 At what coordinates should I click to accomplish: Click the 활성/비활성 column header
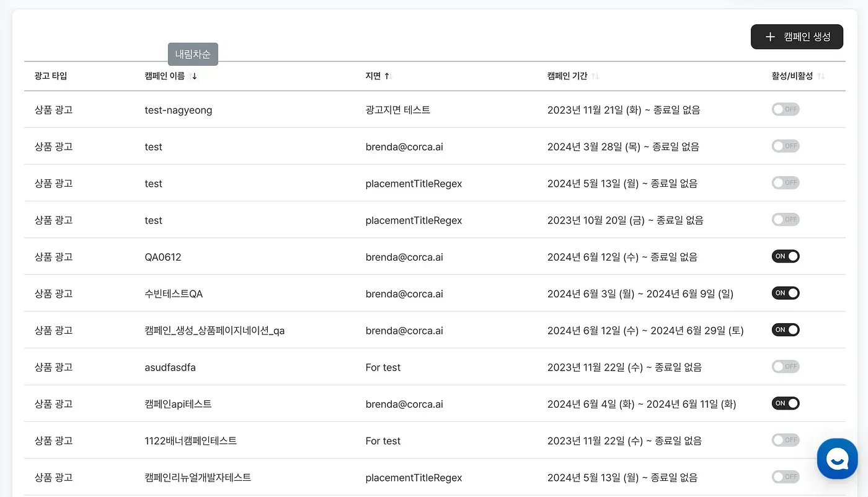[x=792, y=76]
